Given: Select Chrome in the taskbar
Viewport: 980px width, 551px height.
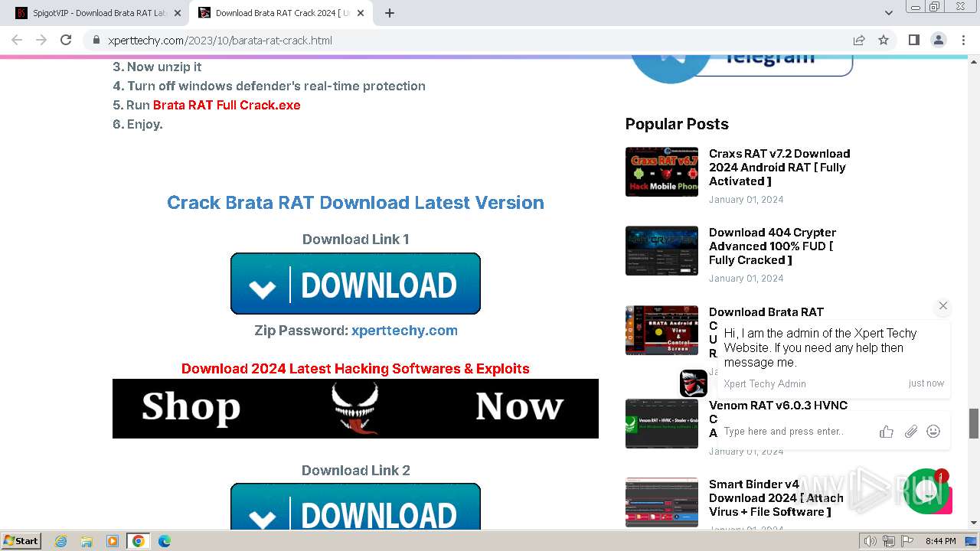Looking at the screenshot, I should coord(139,541).
